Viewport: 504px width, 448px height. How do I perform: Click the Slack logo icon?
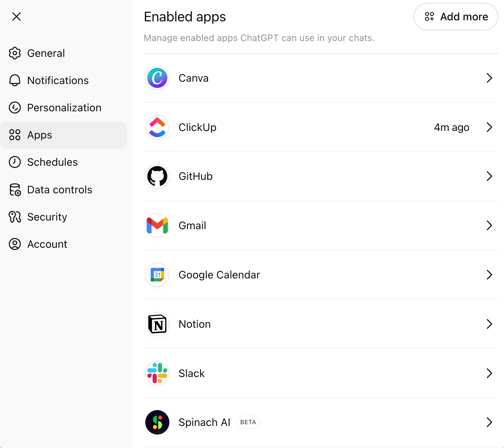157,373
